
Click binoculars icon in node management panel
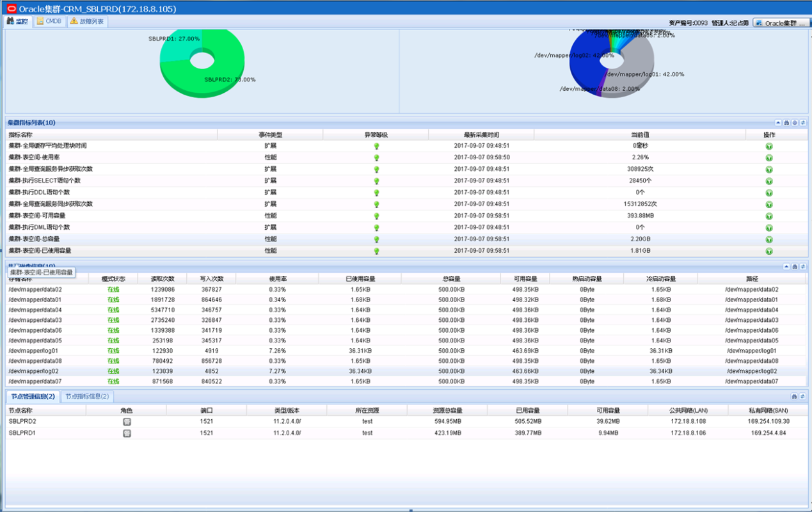[795, 397]
